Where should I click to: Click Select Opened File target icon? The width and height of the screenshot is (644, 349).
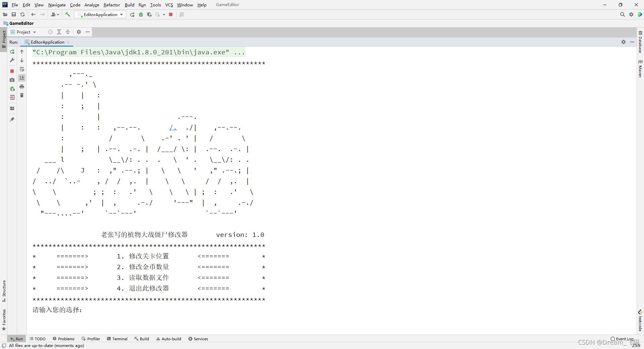50,32
